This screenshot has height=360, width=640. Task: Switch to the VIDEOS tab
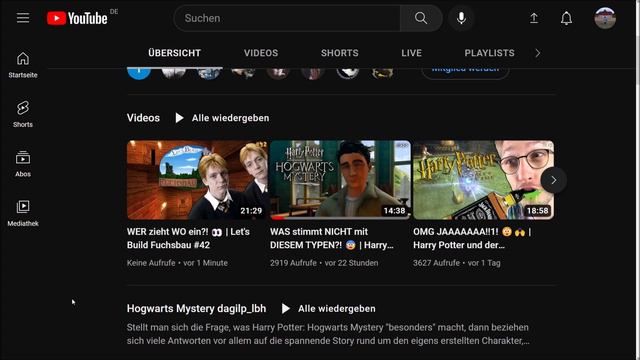(x=261, y=53)
